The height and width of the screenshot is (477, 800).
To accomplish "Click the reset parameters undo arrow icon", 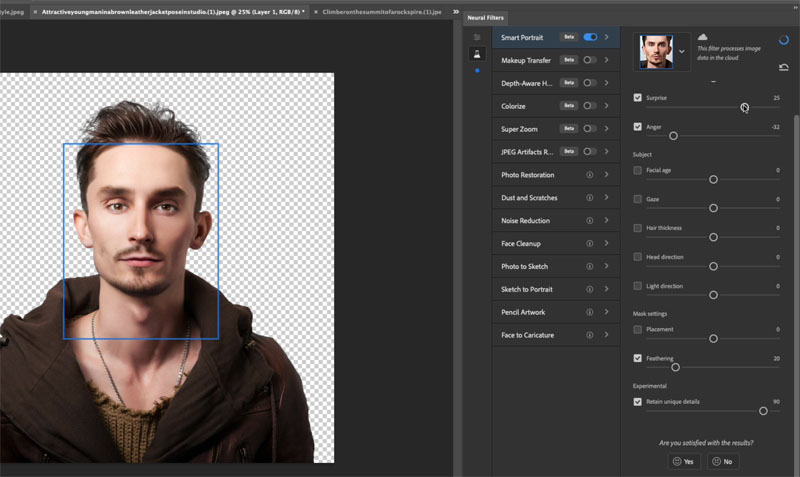I will pyautogui.click(x=782, y=67).
